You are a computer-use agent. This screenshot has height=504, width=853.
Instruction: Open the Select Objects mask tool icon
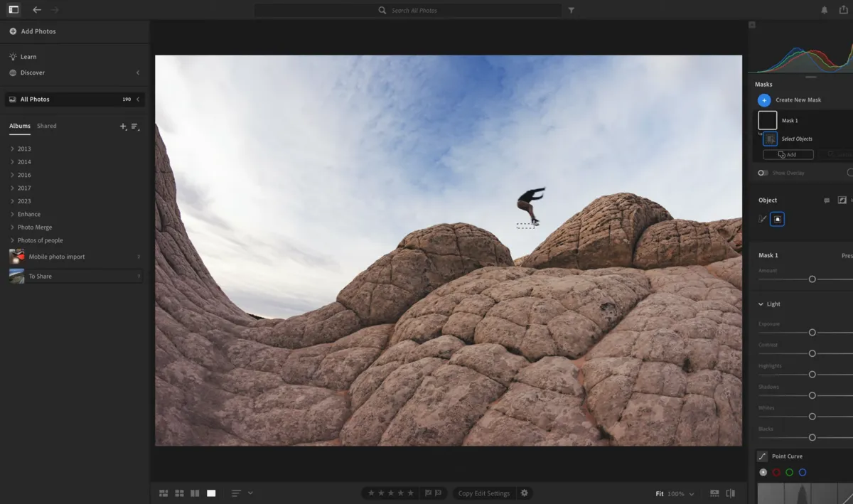770,139
